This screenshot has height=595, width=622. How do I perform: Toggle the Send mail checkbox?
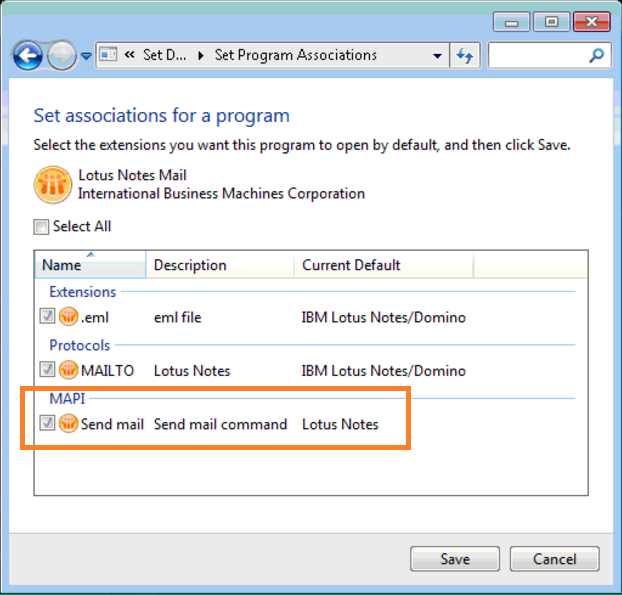tap(47, 422)
